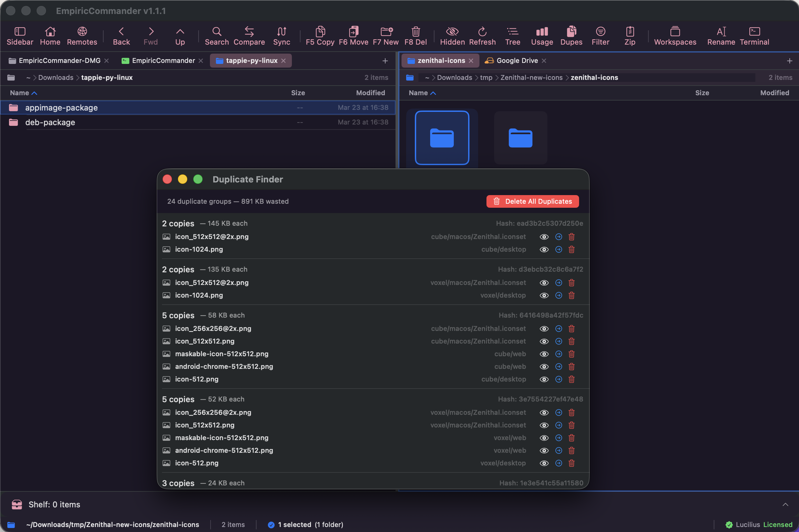
Task: Open the directory Tree view
Action: 512,35
